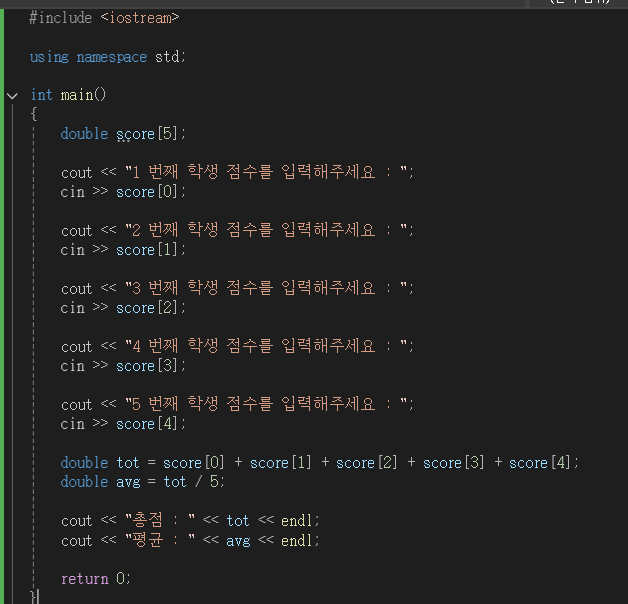The width and height of the screenshot is (628, 604).
Task: Click the 'double tot =' sum line
Action: pos(320,463)
